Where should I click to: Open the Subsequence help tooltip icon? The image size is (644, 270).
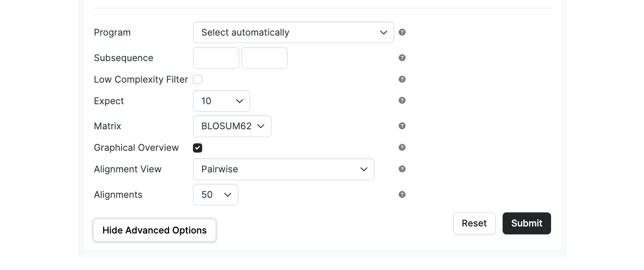coord(402,58)
